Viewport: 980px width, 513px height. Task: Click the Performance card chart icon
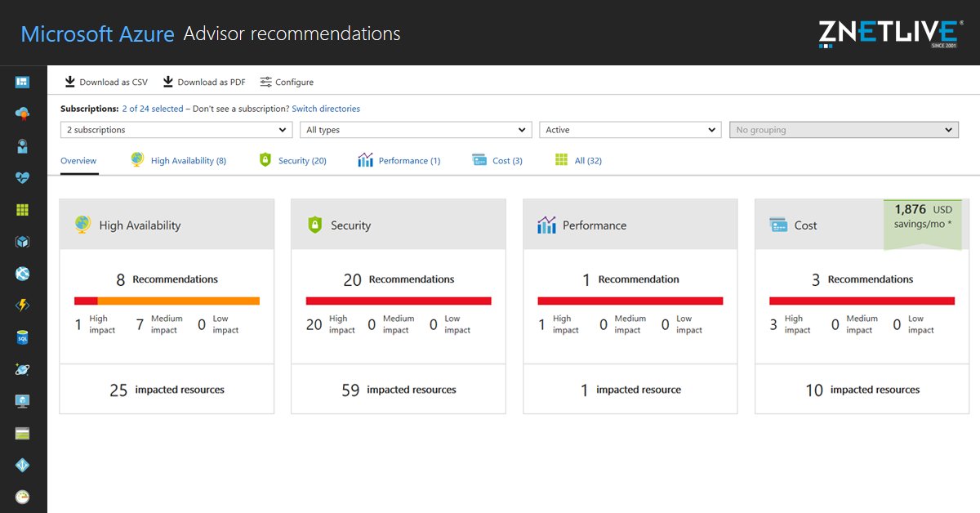pos(546,225)
